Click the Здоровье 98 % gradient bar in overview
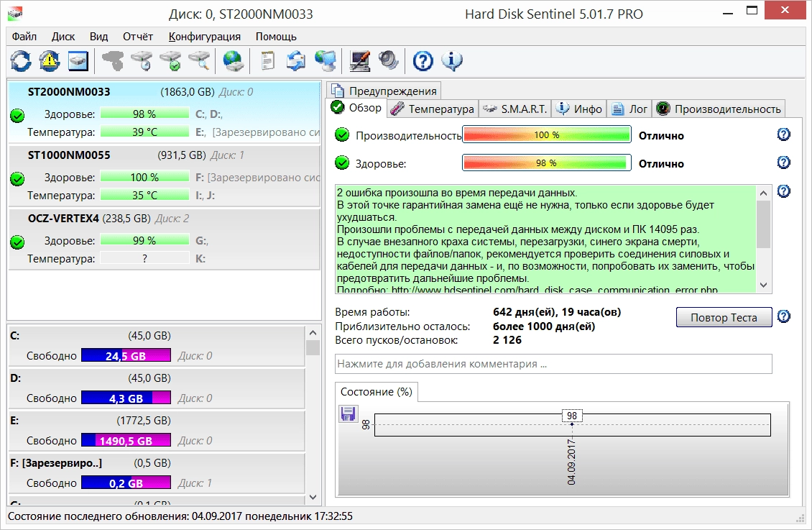The height and width of the screenshot is (530, 812). [546, 163]
